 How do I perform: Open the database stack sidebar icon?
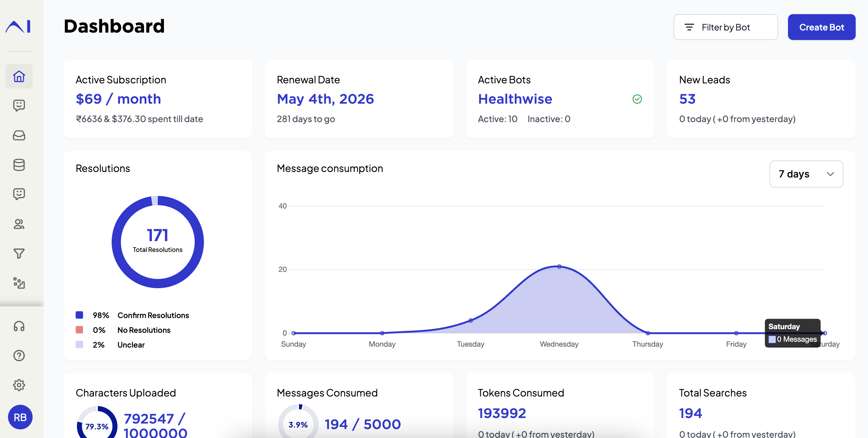pyautogui.click(x=19, y=165)
